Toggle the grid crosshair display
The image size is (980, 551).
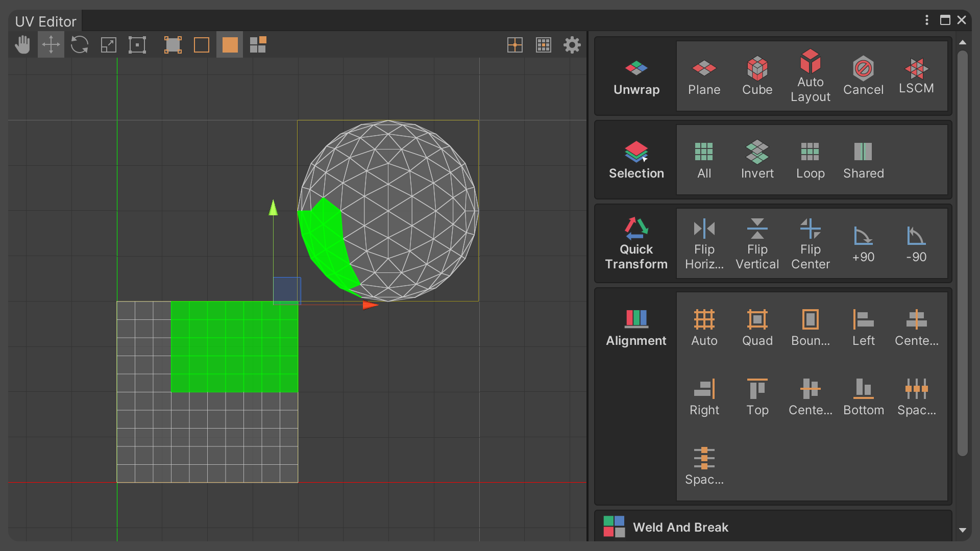(515, 45)
